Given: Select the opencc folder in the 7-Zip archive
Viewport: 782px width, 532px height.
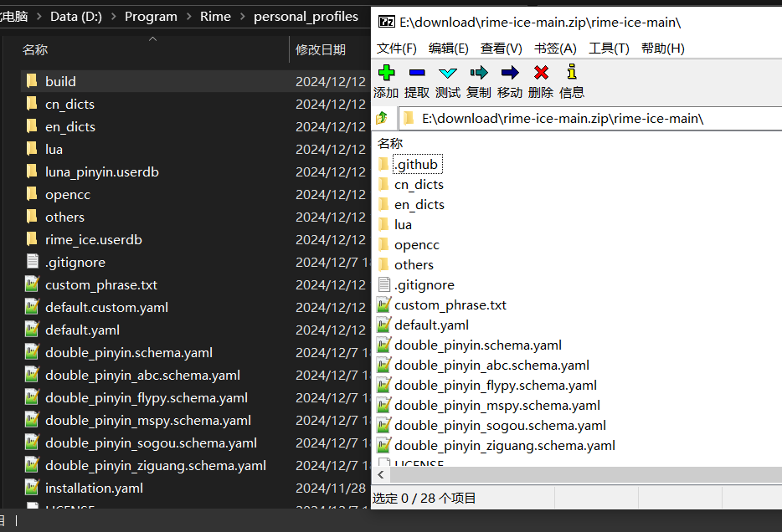Looking at the screenshot, I should pyautogui.click(x=417, y=245).
